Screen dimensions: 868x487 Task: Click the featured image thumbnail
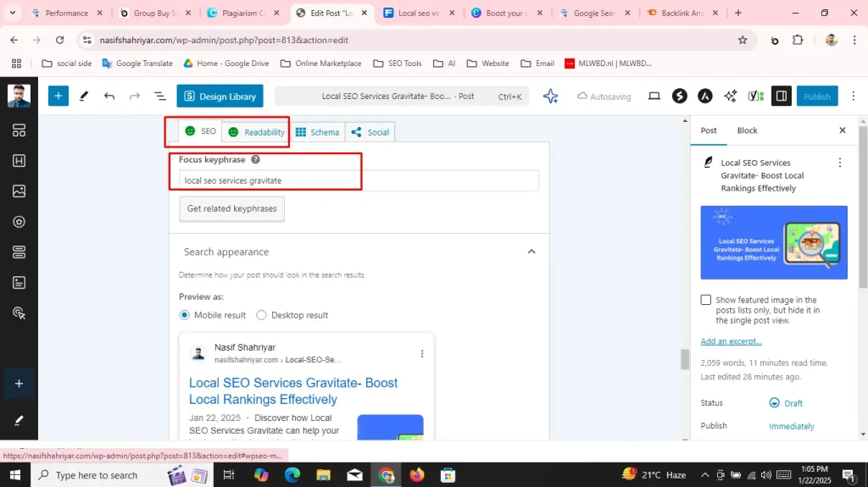coord(773,242)
